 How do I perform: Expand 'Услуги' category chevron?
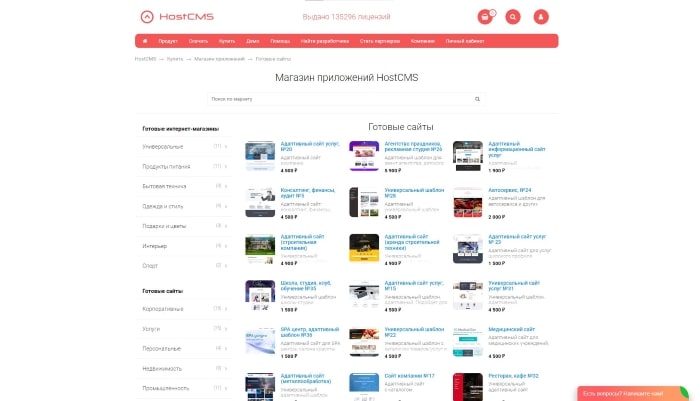click(226, 329)
